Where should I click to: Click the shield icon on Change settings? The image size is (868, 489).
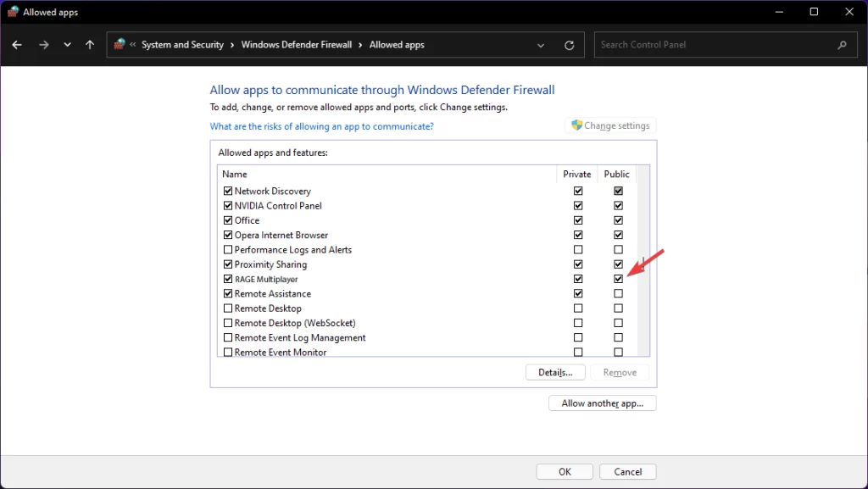(x=577, y=125)
